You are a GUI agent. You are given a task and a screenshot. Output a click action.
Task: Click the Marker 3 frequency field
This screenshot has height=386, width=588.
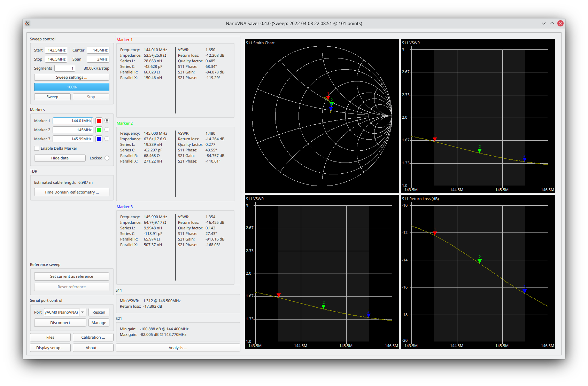(x=73, y=139)
